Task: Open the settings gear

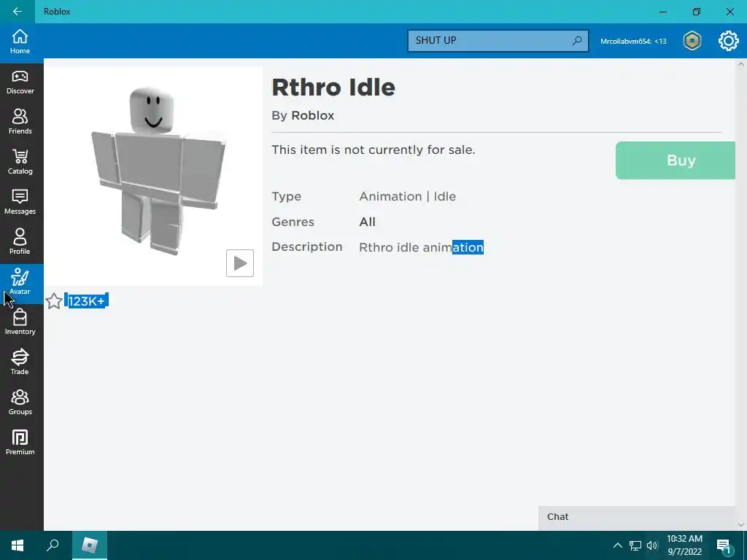Action: pyautogui.click(x=729, y=41)
